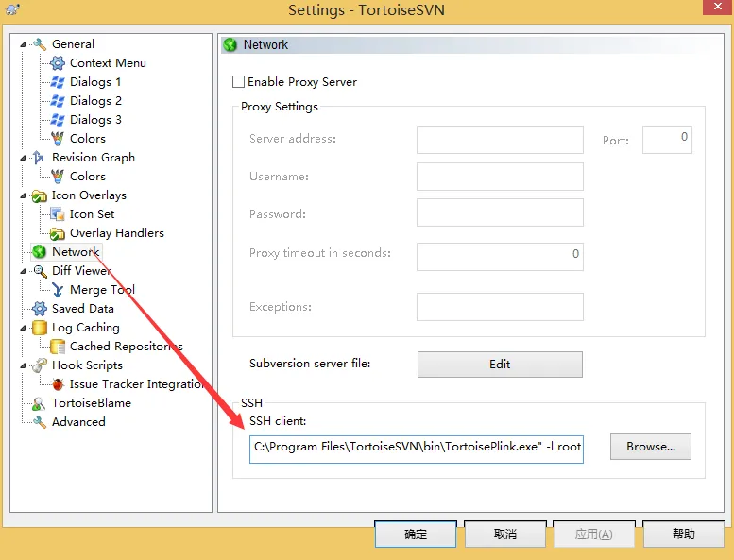This screenshot has height=560, width=734.
Task: Click the TortoiseSVN title bar icon
Action: pos(12,8)
